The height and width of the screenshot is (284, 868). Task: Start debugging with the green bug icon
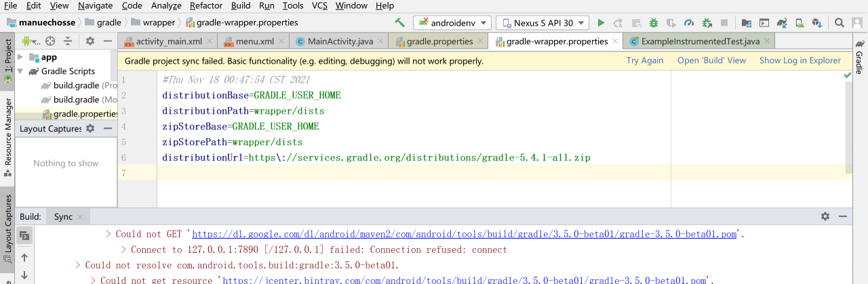654,23
